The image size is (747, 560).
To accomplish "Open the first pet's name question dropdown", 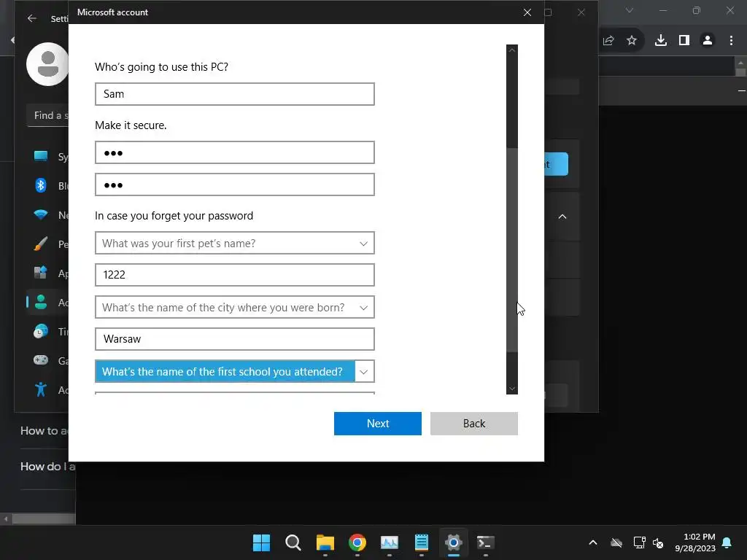I will click(x=235, y=243).
